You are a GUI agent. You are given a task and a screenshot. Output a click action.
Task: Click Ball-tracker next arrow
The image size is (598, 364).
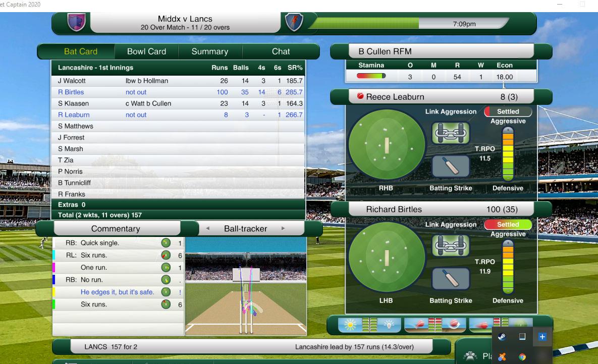(x=283, y=228)
